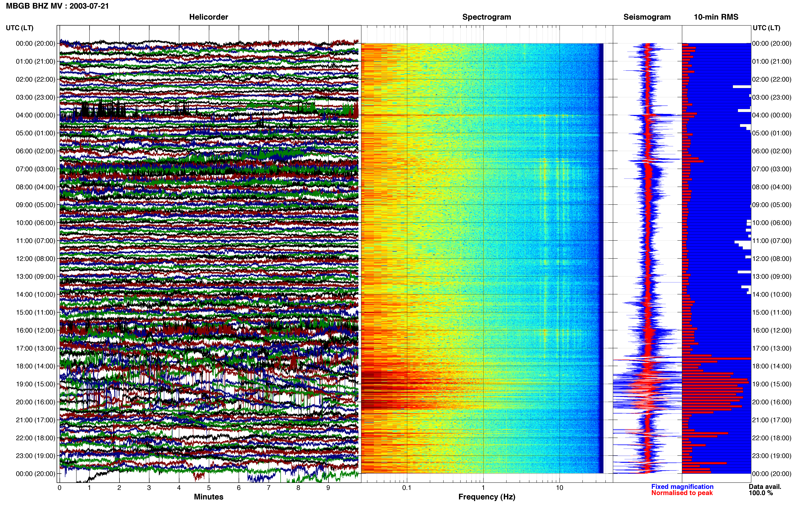
Task: Click left time label 12:00 (08:00)
Action: tap(36, 259)
